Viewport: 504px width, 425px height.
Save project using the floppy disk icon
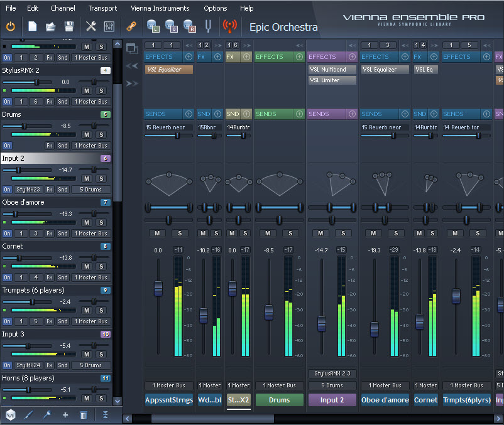[x=69, y=26]
